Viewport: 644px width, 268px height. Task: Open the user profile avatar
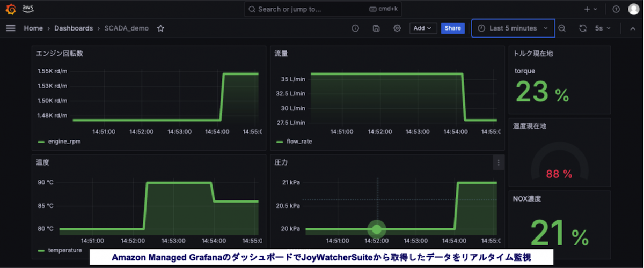[633, 9]
